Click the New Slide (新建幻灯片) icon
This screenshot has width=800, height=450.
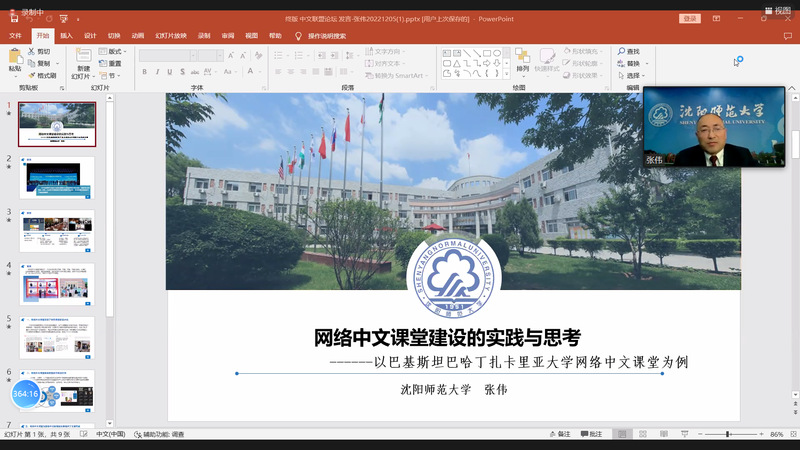[x=83, y=55]
